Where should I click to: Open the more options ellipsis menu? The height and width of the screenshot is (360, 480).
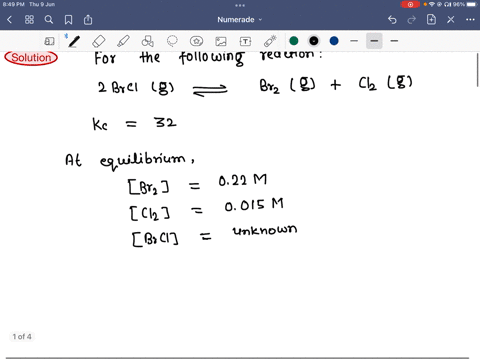tap(470, 20)
